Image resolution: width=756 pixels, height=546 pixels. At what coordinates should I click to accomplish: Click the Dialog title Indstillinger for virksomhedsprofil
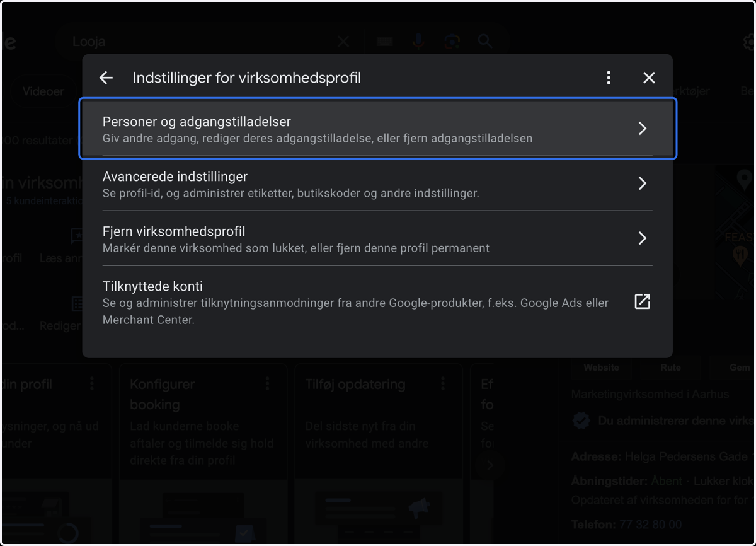(247, 78)
